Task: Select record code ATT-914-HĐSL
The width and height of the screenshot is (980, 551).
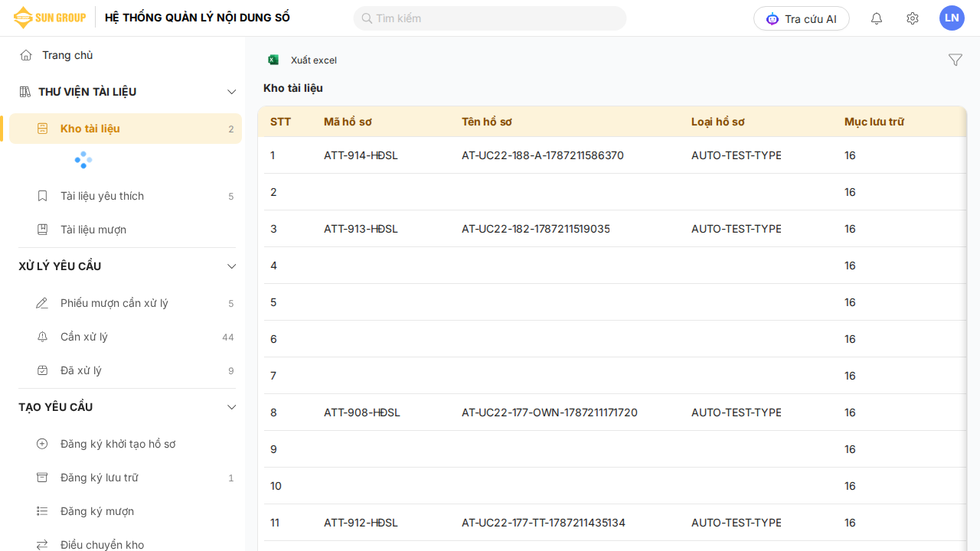Action: point(361,155)
